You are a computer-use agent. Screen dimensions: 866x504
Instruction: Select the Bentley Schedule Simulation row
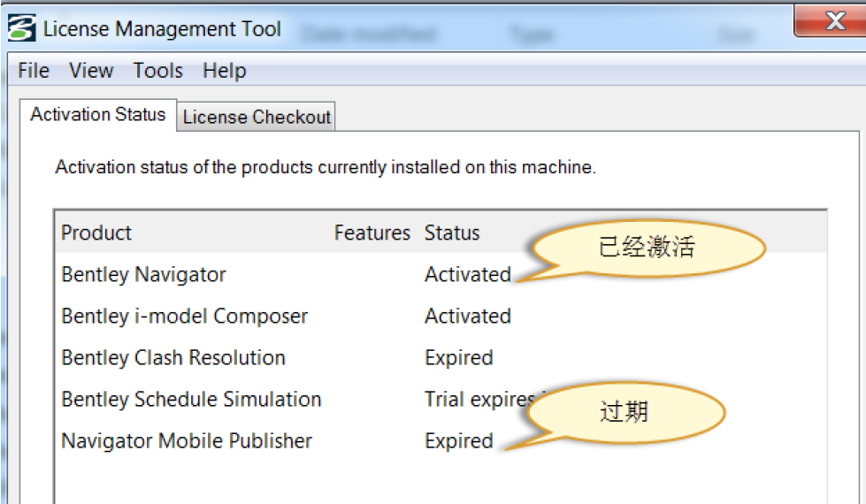tap(441, 399)
